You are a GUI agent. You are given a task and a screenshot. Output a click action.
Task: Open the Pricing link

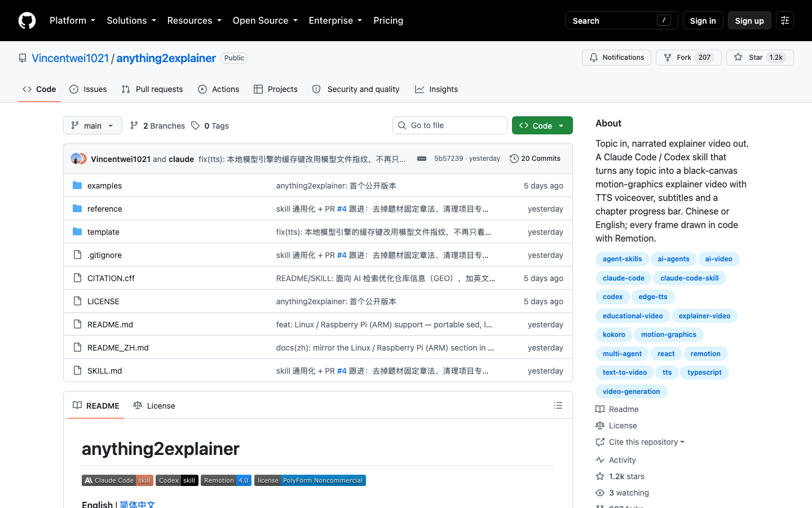389,20
